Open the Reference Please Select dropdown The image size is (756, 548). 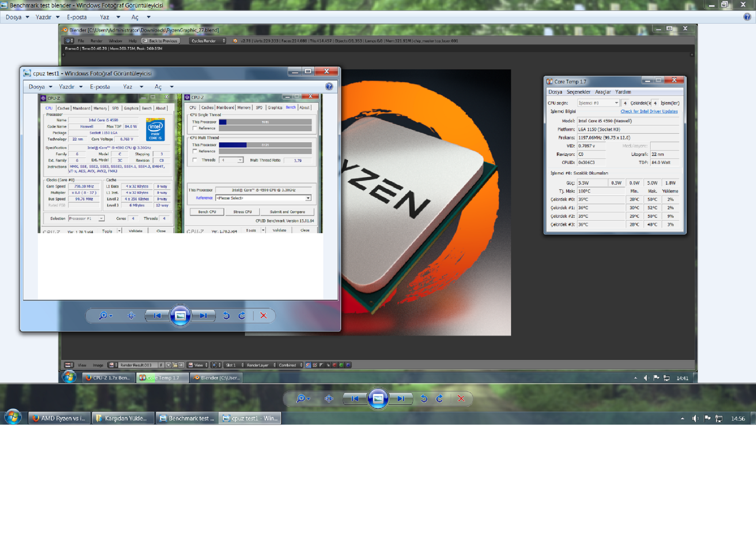click(x=263, y=198)
